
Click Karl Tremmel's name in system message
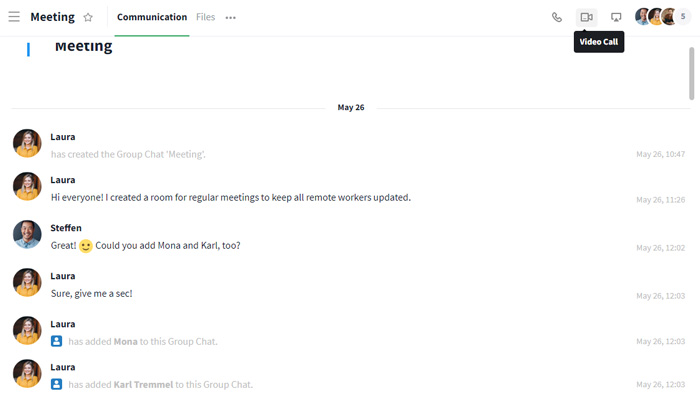pyautogui.click(x=145, y=384)
